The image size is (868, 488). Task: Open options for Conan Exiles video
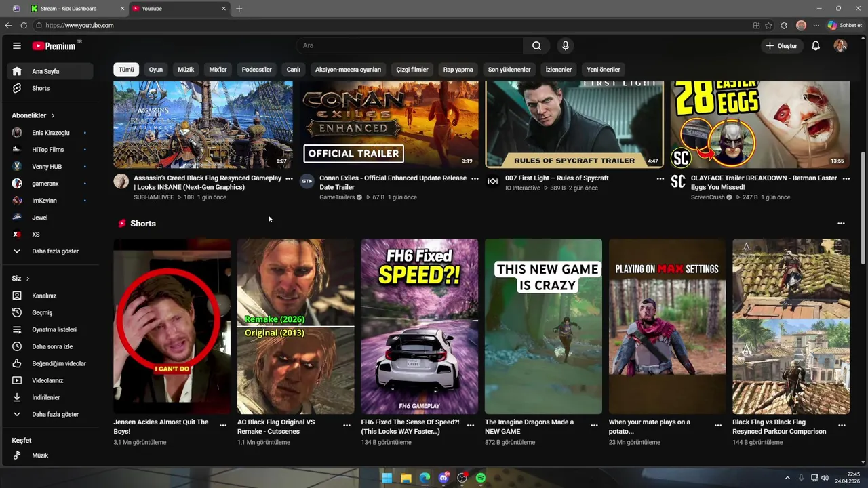pos(475,179)
